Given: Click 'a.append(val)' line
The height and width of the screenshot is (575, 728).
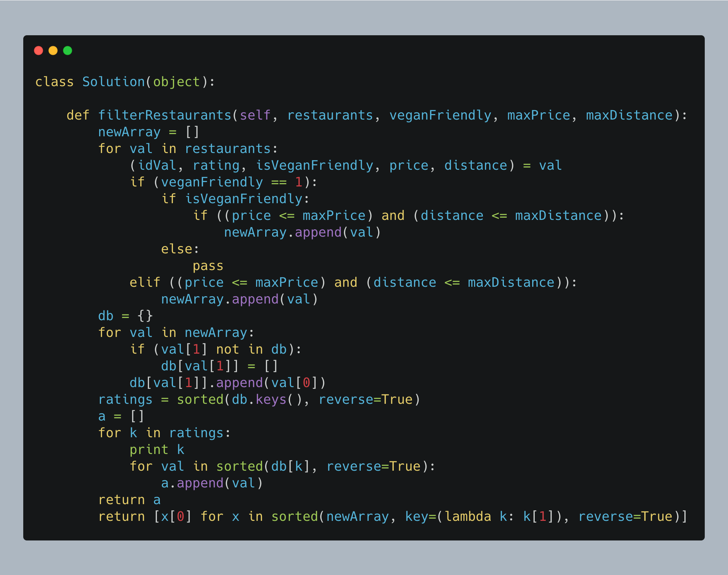Looking at the screenshot, I should coord(212,483).
